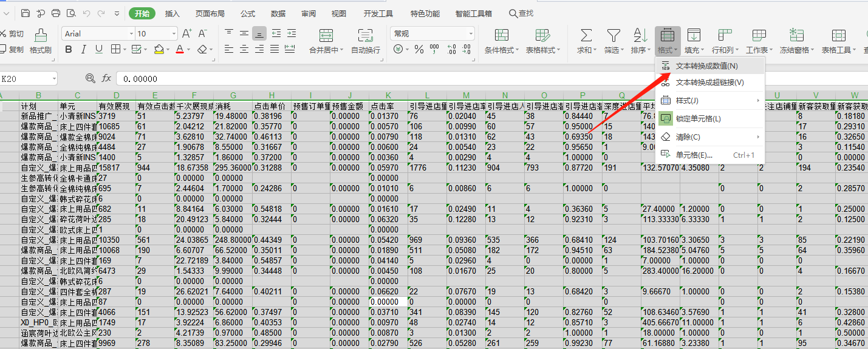Apply the red font color A

(180, 50)
